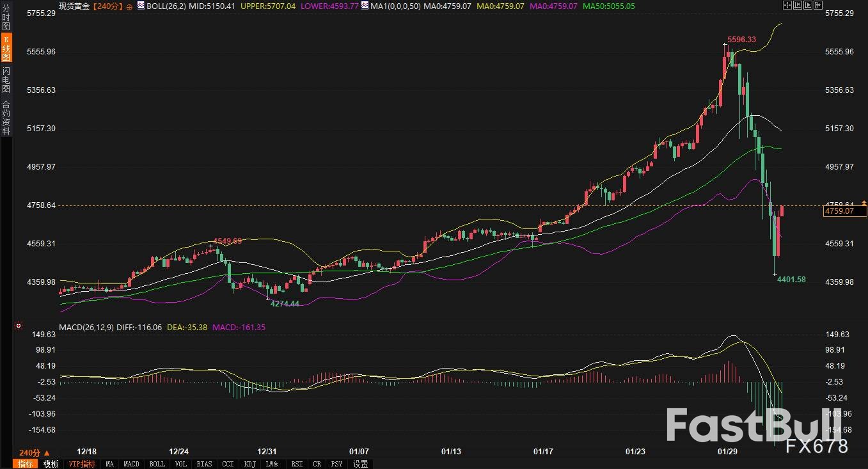Image resolution: width=868 pixels, height=469 pixels.
Task: Enable the KDJ indicator
Action: tap(250, 464)
